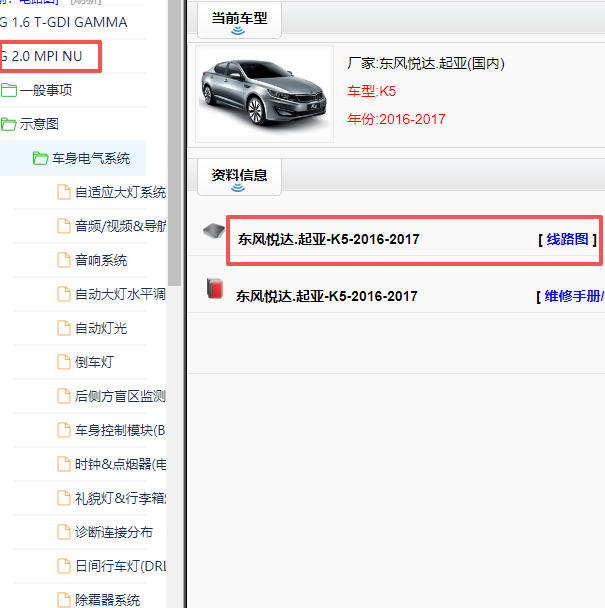This screenshot has height=608, width=605.
Task: Open the 后侧方盲区监测 document
Action: 120,396
